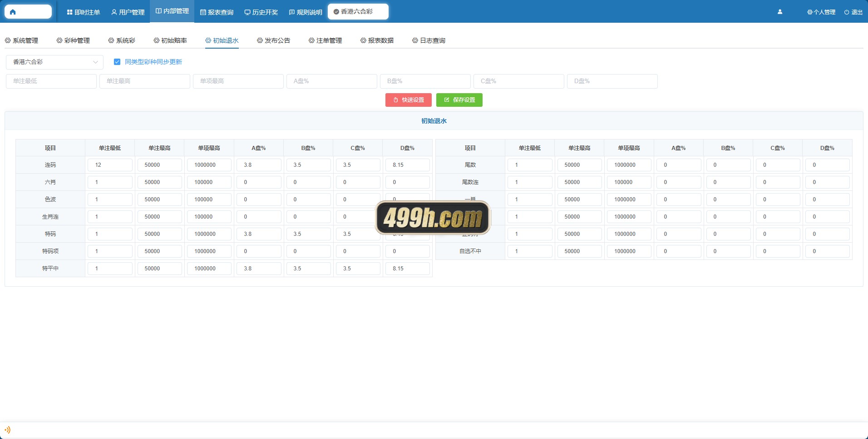Click the 单注最低 quick-set input field
Viewport: 868px width, 439px height.
(51, 81)
